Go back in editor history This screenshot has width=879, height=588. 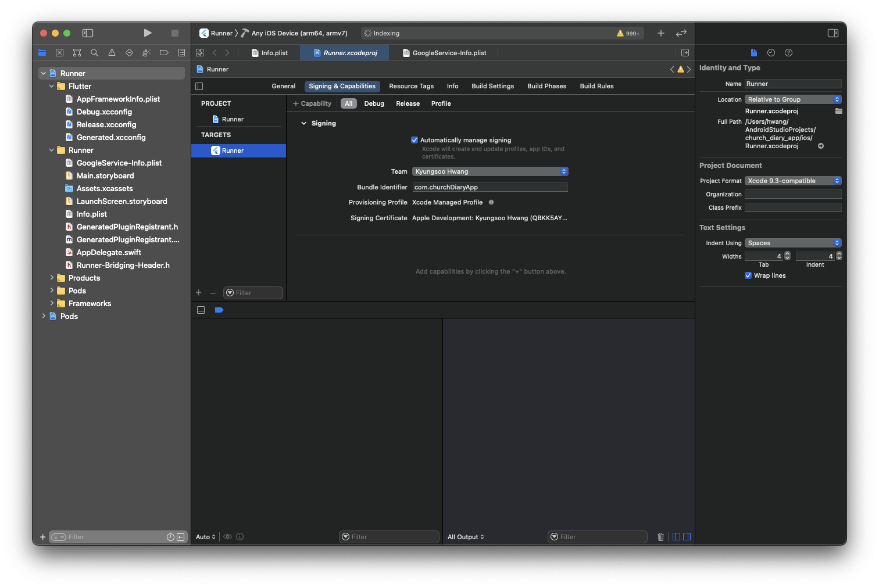[x=215, y=52]
